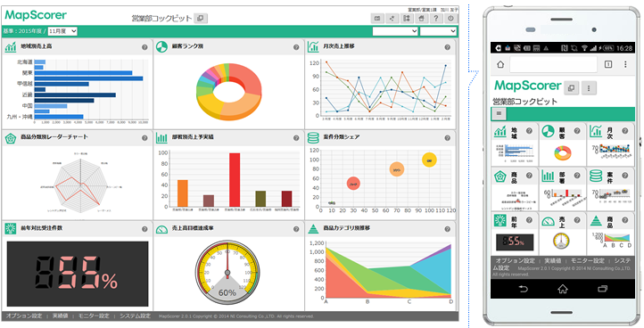Tap the phone browser's three-dot menu

coord(625,64)
